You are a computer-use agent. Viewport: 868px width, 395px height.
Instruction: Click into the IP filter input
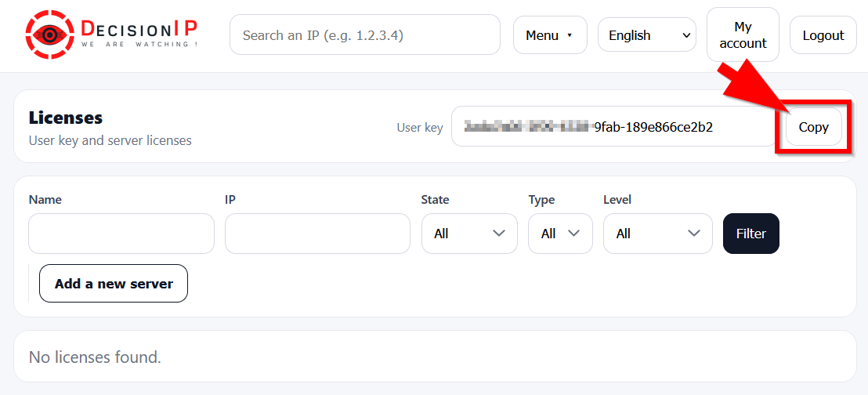point(317,234)
